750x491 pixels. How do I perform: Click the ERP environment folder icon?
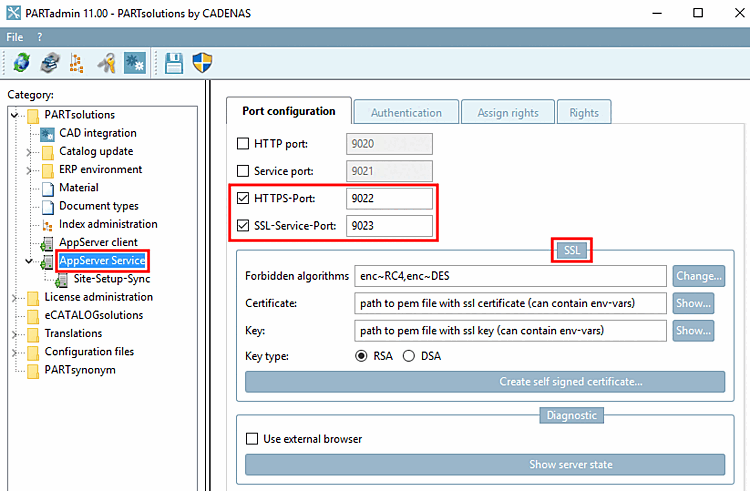click(x=47, y=170)
